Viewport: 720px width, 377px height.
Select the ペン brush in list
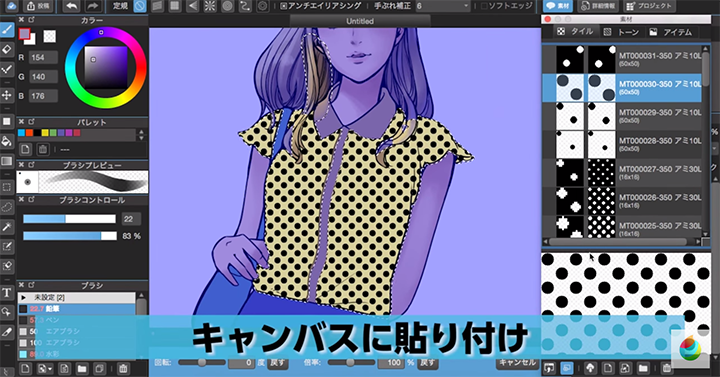[77, 320]
